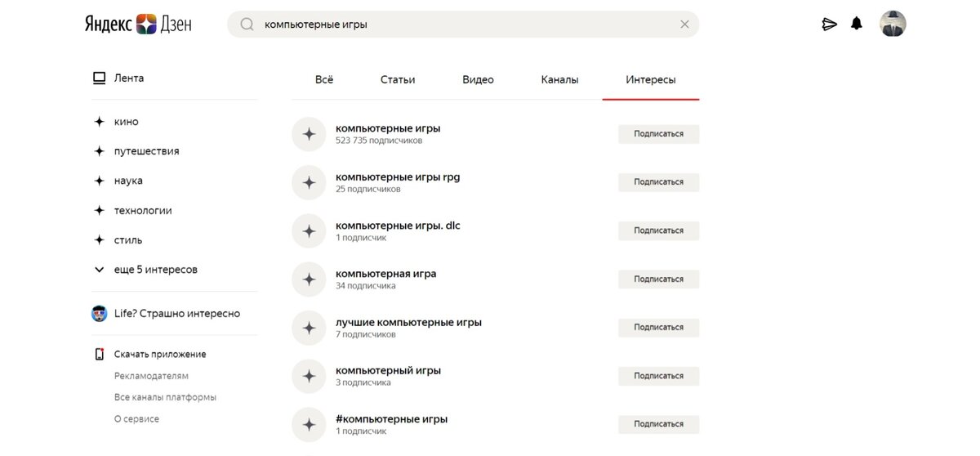Open the кино interest
This screenshot has width=980, height=456.
point(126,122)
